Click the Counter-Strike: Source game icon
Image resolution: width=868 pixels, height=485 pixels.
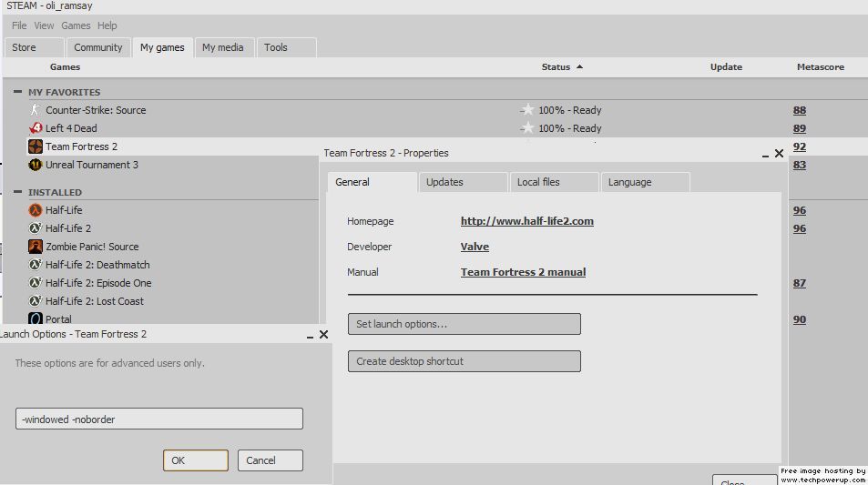pyautogui.click(x=36, y=110)
